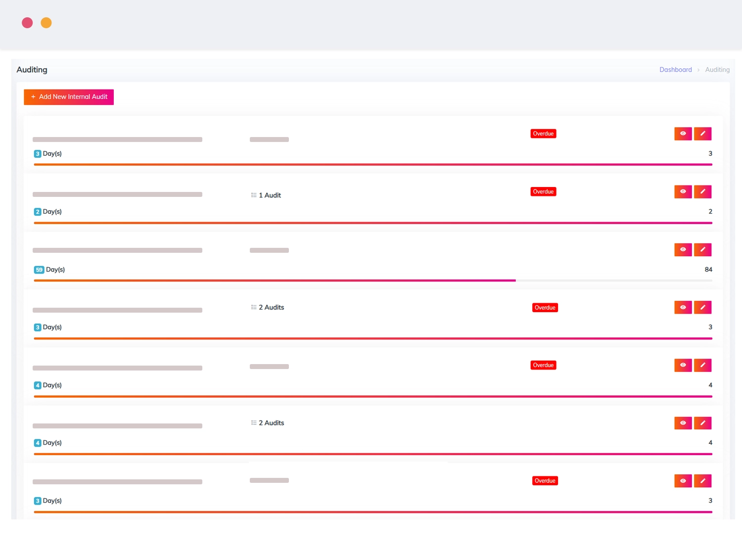The image size is (742, 560).
Task: Edit the 2-day audit row with 1 Audit
Action: point(702,191)
